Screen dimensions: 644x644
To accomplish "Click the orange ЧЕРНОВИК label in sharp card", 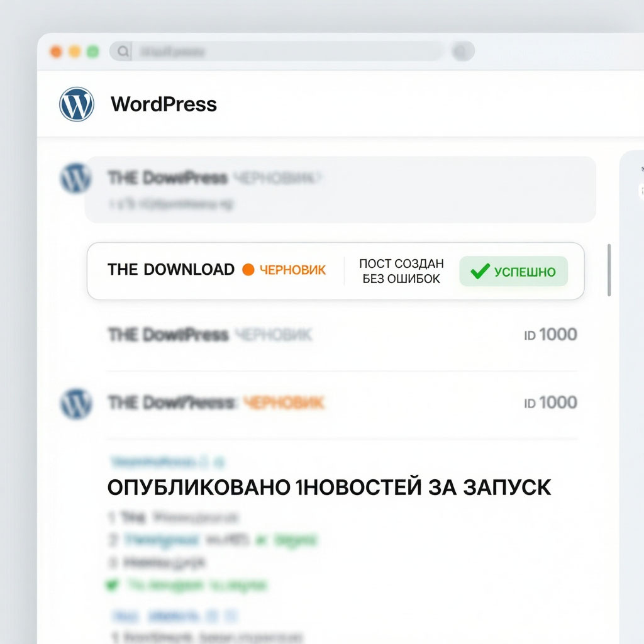I will point(292,270).
